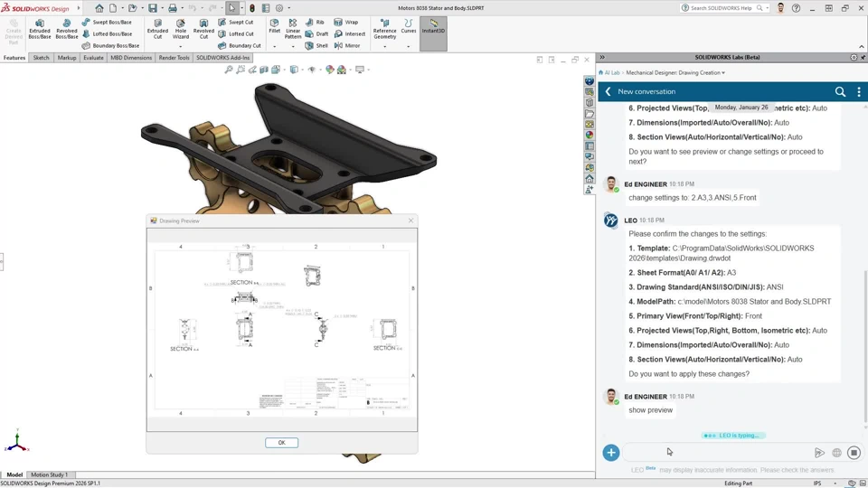Search the conversation with magnifier icon

tap(840, 91)
